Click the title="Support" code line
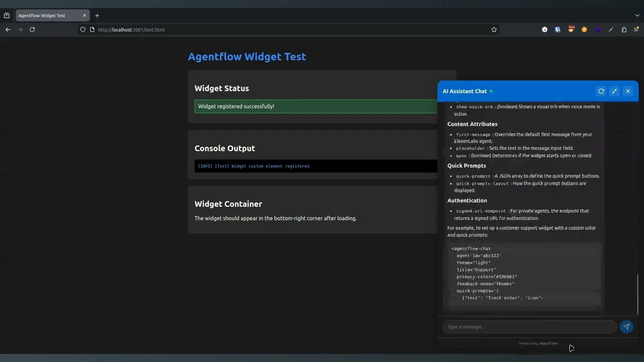 (476, 269)
